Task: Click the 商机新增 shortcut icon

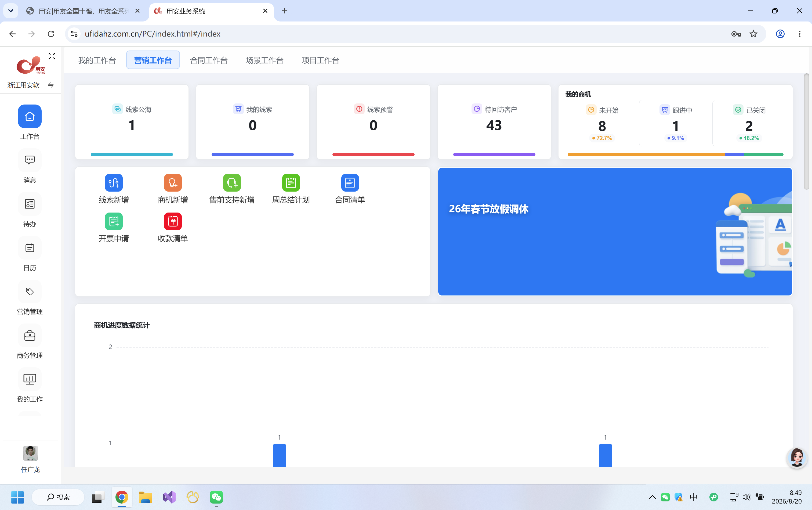Action: tap(173, 182)
